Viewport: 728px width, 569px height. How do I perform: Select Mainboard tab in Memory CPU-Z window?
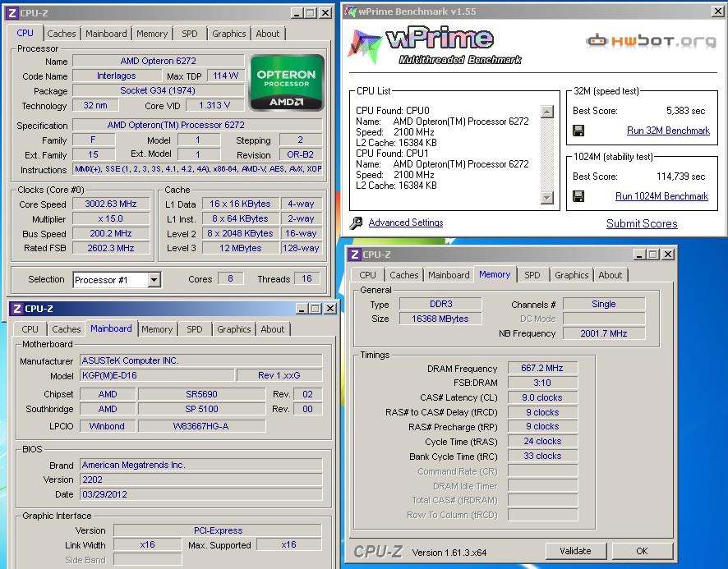(449, 275)
